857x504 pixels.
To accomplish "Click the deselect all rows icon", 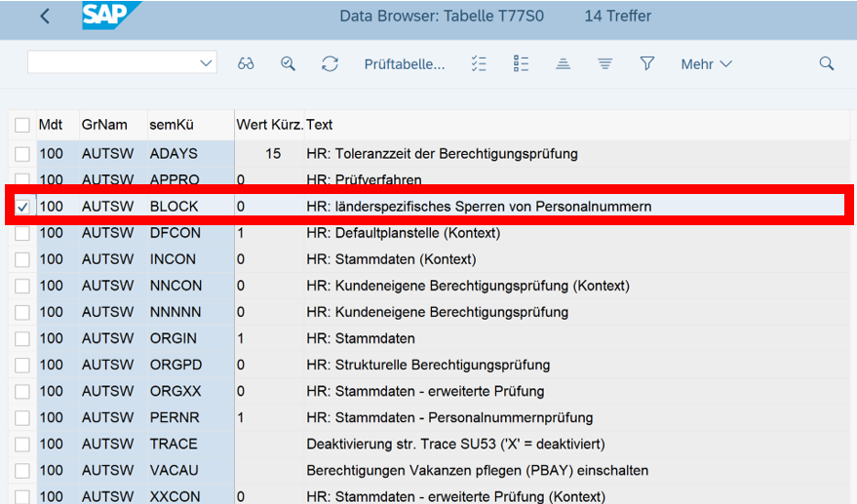I will click(x=520, y=64).
